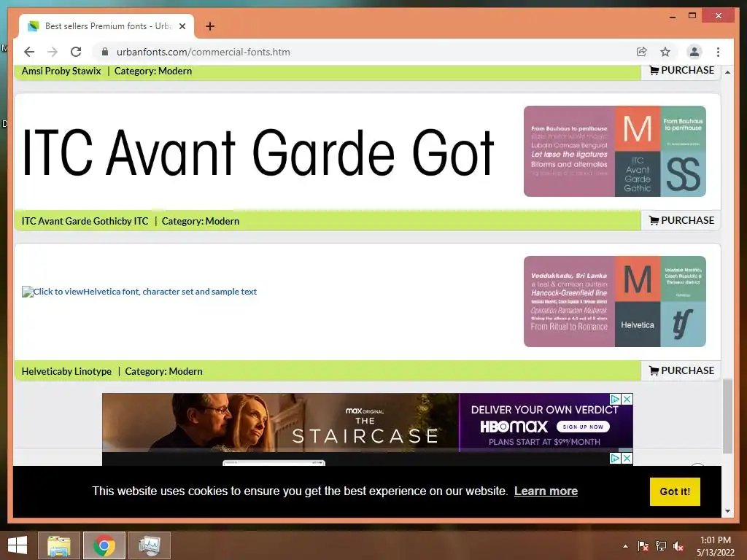Click Category: Modern under Helvetica
Image resolution: width=747 pixels, height=560 pixels.
click(163, 371)
